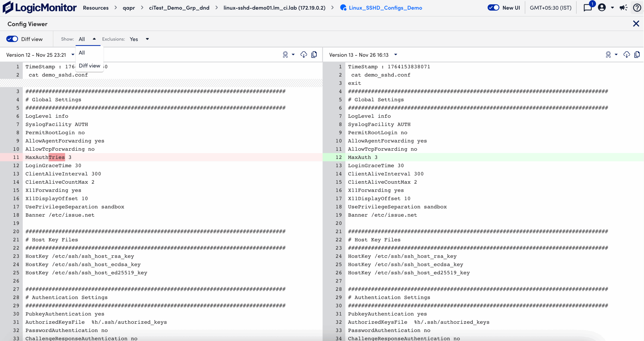
Task: Open the chat notifications icon
Action: (x=588, y=8)
